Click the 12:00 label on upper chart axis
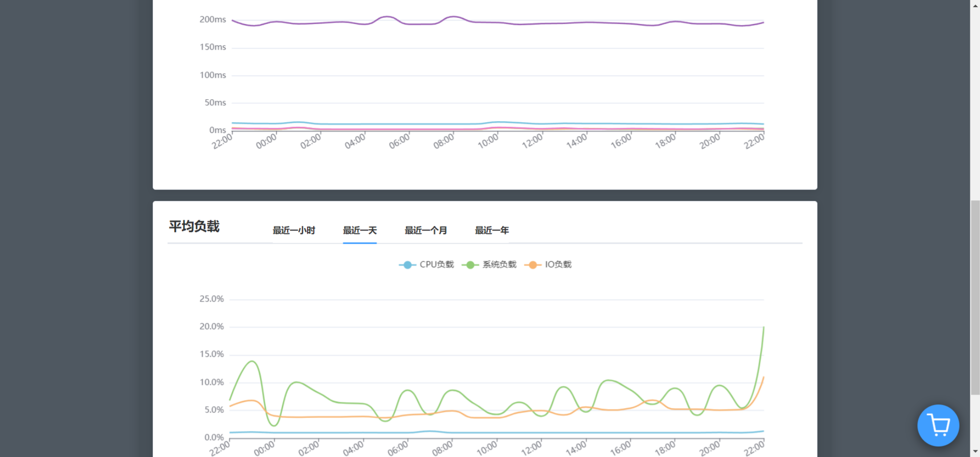This screenshot has width=980, height=457. click(x=532, y=141)
